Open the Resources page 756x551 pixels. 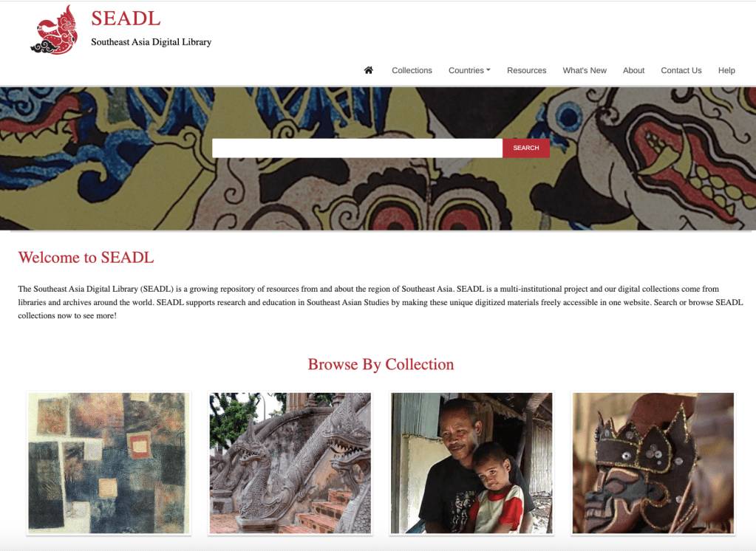(526, 70)
